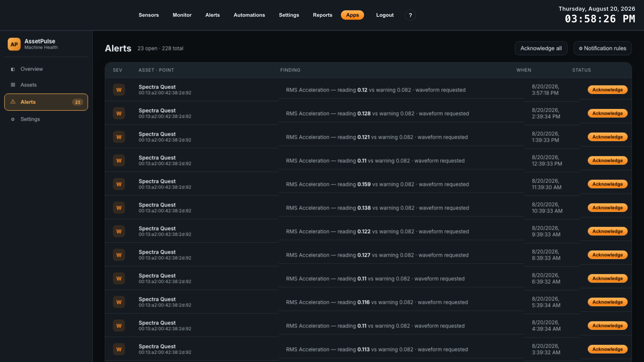Open Settings in the sidebar

pyautogui.click(x=46, y=119)
